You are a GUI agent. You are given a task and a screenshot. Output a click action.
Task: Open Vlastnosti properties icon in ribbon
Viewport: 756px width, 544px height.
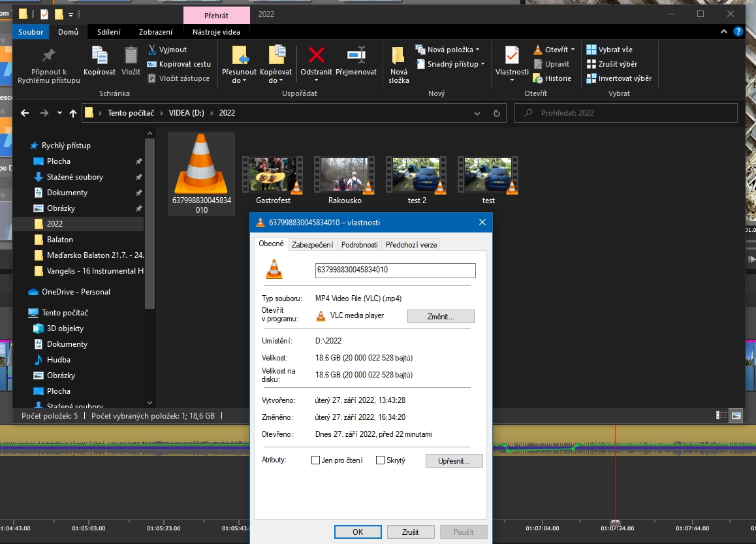pos(512,55)
